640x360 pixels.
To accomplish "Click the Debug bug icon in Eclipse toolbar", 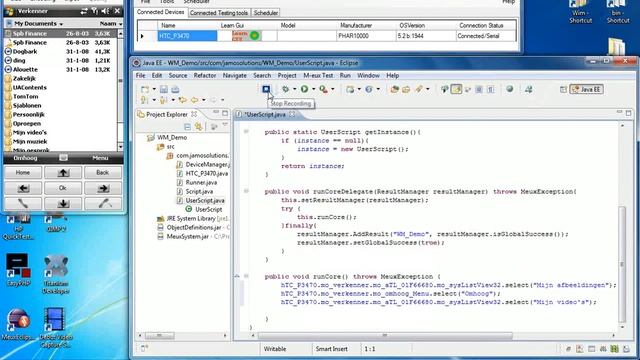I will click(285, 89).
